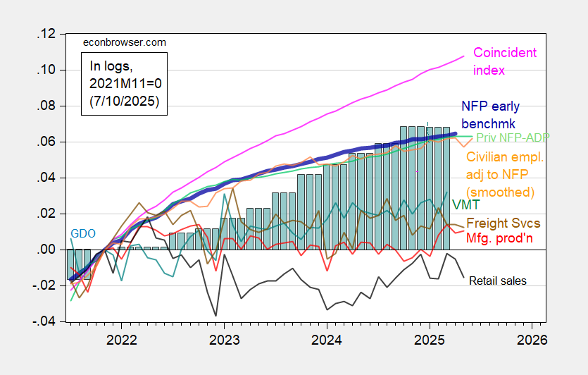Select the 'Priv NFP-ADP' green label
This screenshot has height=375, width=588.
[x=513, y=137]
